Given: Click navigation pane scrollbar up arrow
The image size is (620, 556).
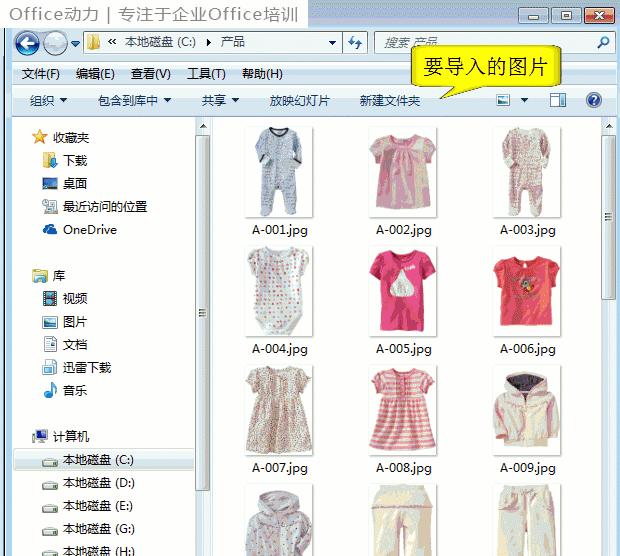Looking at the screenshot, I should point(203,127).
